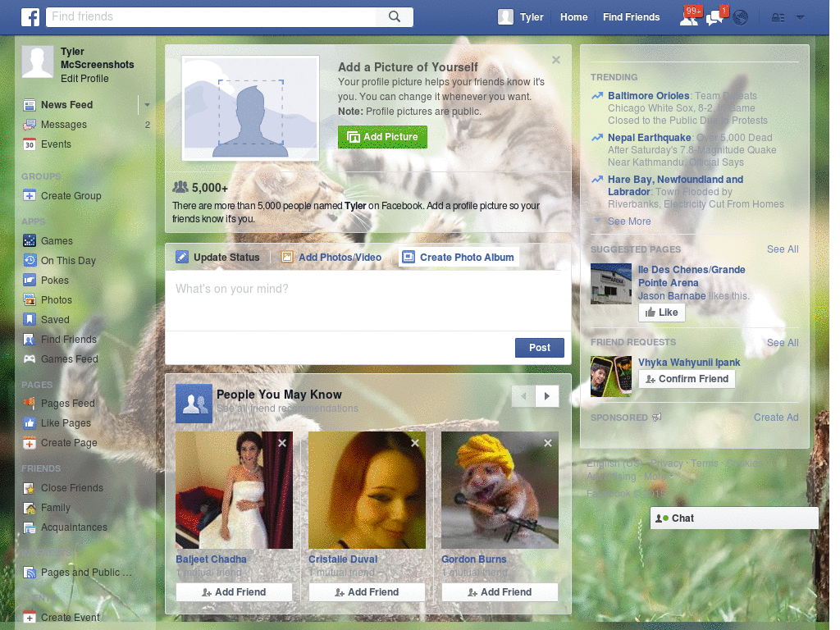Remove Gordon Burns suggestion

click(548, 443)
